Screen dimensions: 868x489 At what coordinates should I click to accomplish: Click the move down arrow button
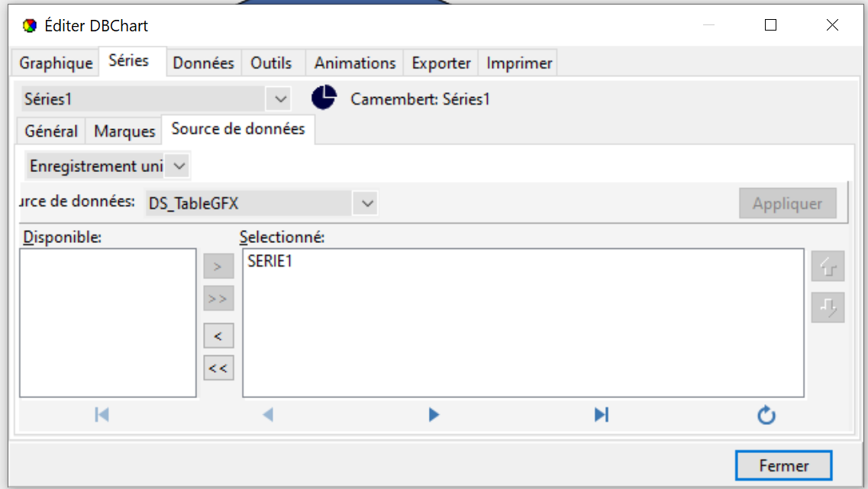(x=828, y=307)
